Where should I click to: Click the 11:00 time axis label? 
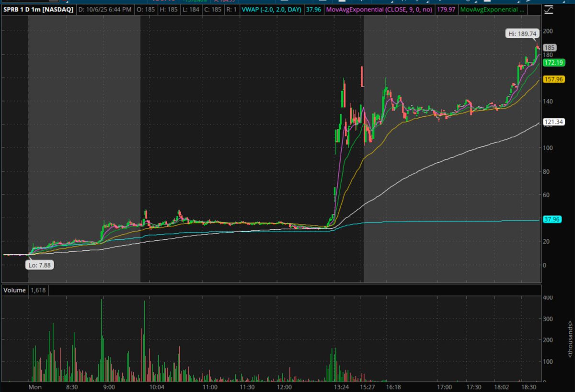209,386
